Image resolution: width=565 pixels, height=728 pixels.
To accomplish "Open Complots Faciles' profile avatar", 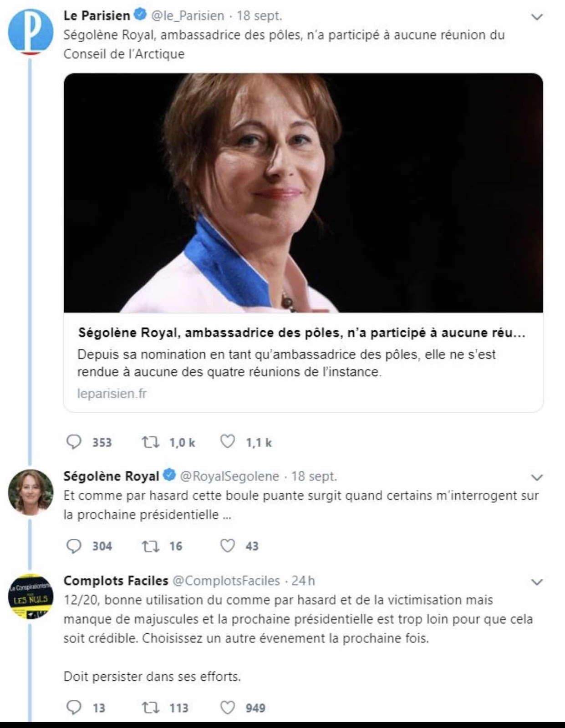I will pos(31,597).
